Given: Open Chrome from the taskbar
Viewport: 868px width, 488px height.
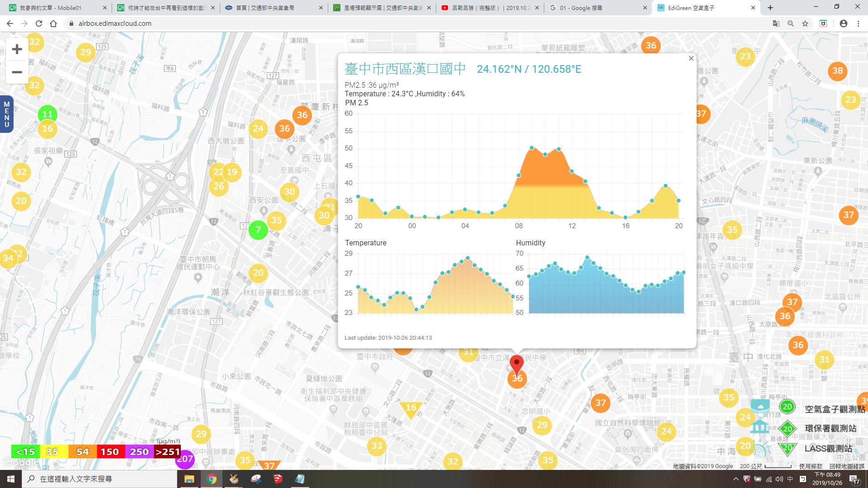Looking at the screenshot, I should click(x=211, y=479).
